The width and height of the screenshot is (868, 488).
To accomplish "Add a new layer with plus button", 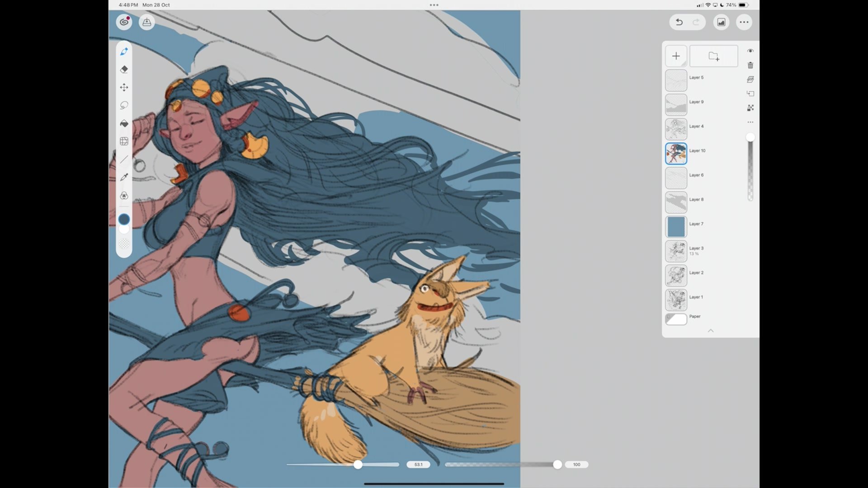I will pos(676,56).
